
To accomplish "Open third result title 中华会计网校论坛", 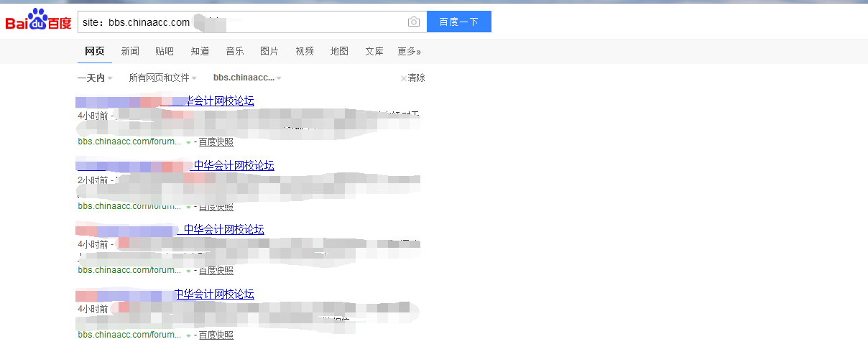I will pyautogui.click(x=223, y=230).
